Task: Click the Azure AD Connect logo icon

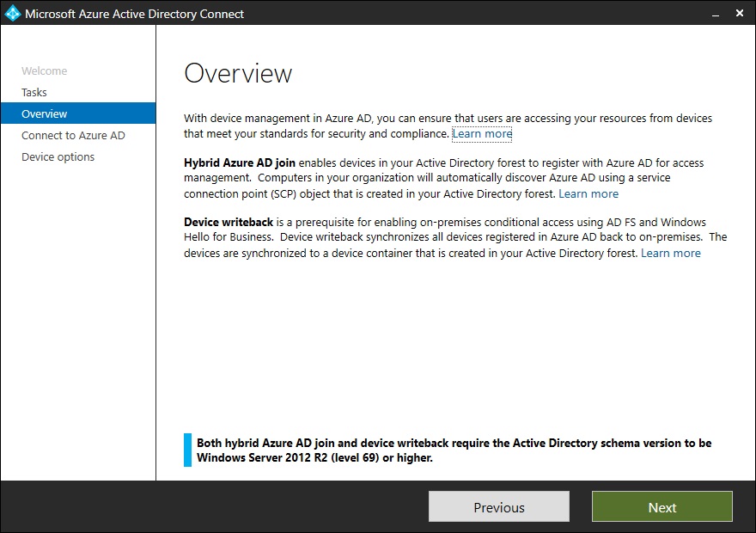Action: (13, 13)
